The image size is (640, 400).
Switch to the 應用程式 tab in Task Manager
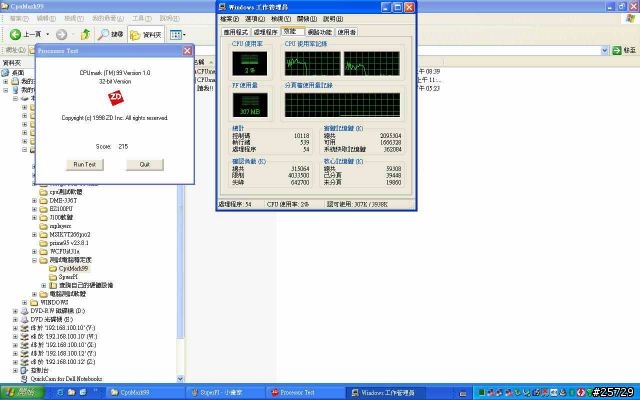coord(236,32)
